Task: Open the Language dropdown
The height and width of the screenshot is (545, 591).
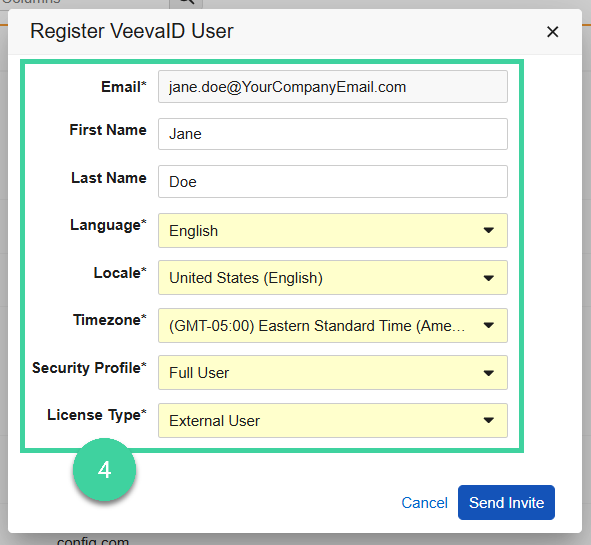Action: (333, 231)
